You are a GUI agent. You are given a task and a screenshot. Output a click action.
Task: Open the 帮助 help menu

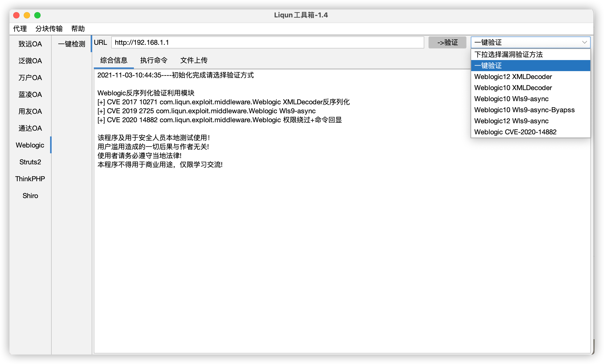point(78,28)
